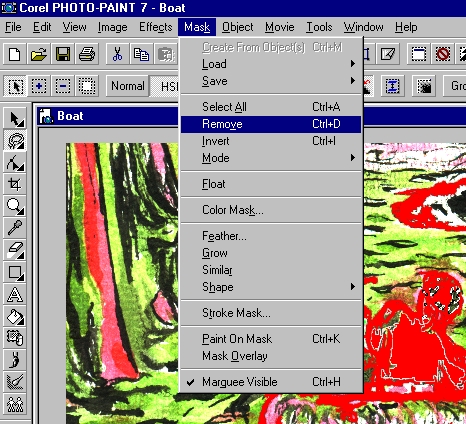
Task: Click the Open folder icon
Action: click(x=39, y=54)
